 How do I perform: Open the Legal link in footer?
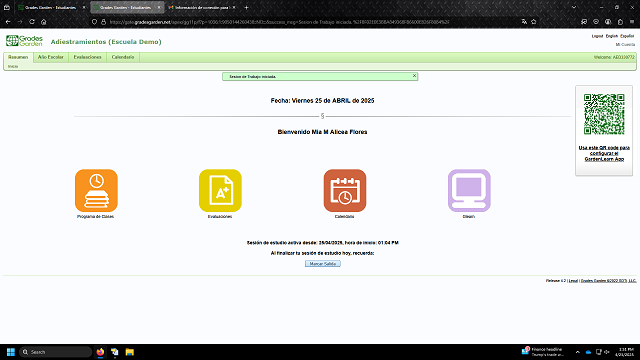[x=573, y=281]
